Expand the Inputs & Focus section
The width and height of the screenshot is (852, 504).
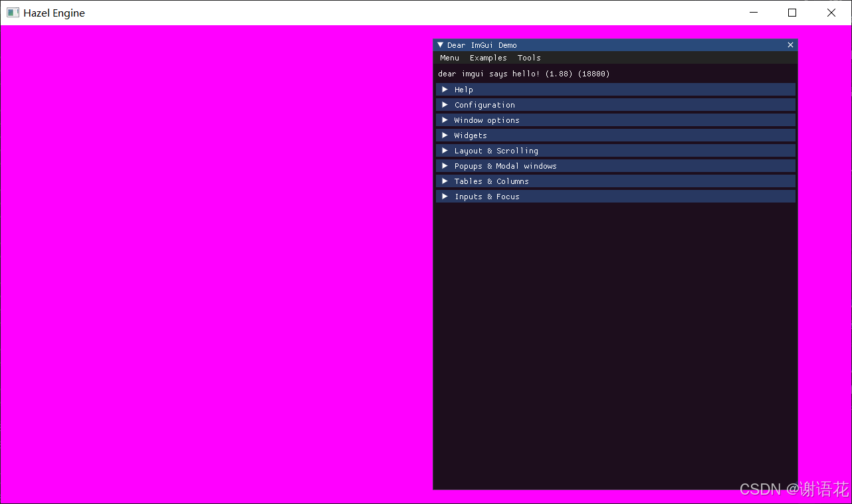click(615, 197)
